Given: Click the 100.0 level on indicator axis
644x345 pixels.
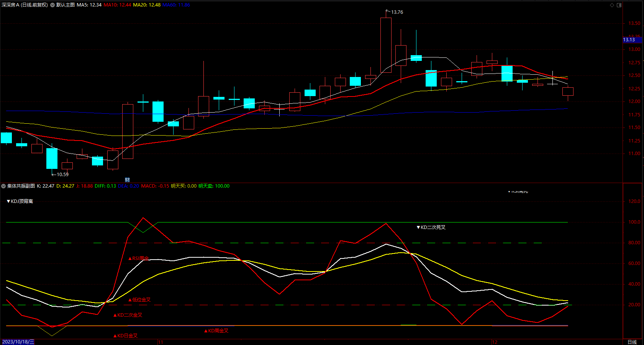Looking at the screenshot, I should click(634, 222).
